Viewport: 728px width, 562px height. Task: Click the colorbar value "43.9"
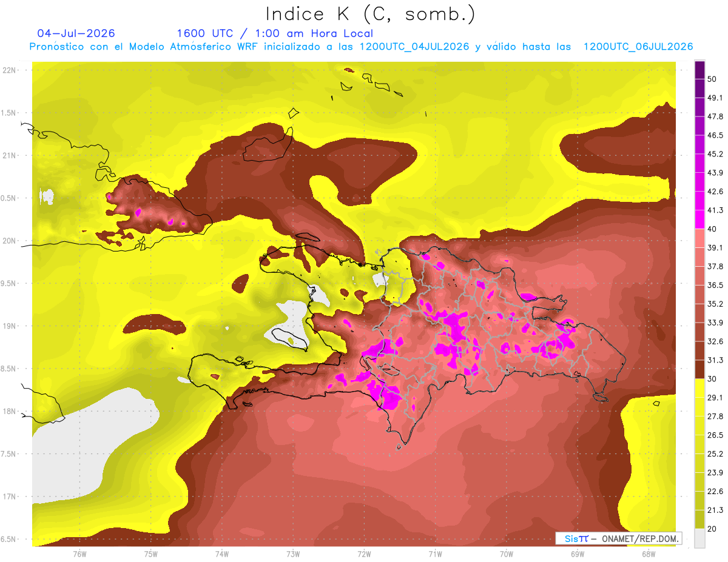(x=715, y=173)
